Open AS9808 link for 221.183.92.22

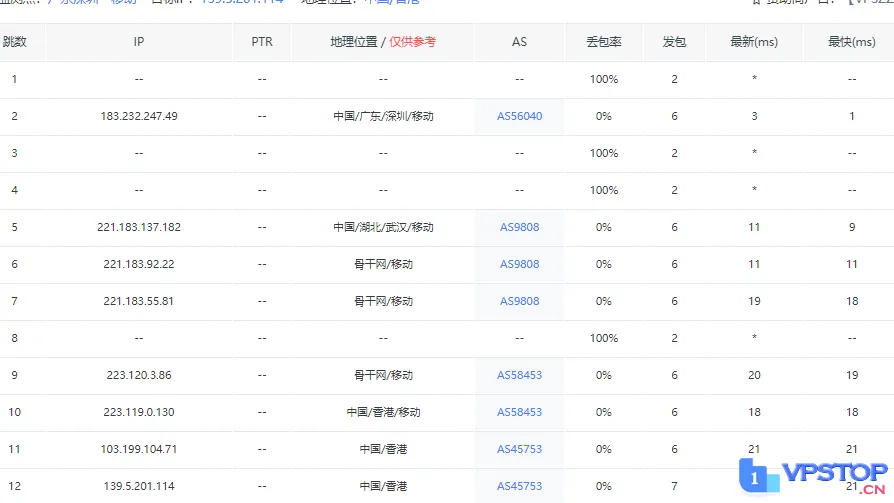tap(519, 264)
